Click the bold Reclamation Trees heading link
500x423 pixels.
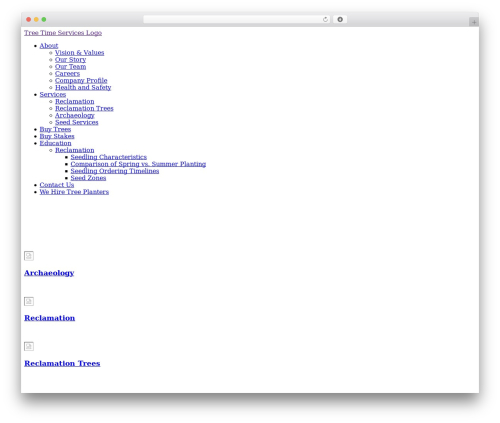(x=62, y=363)
